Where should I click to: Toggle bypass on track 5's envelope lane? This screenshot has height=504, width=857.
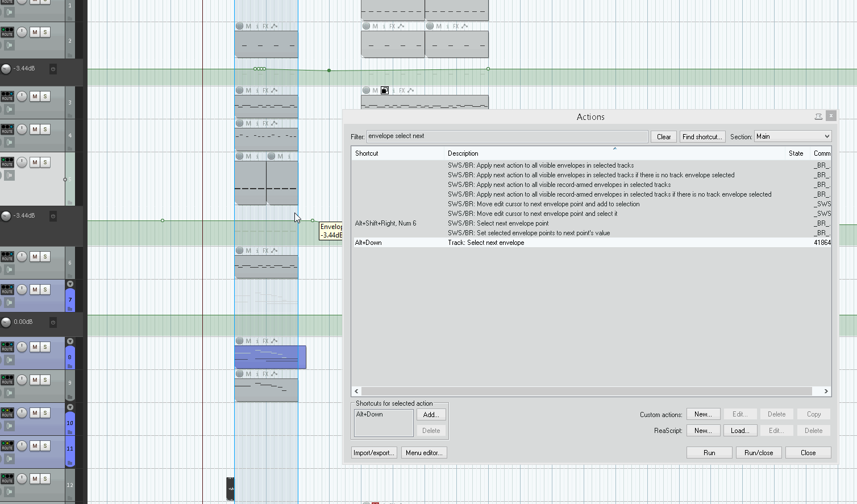(x=53, y=216)
